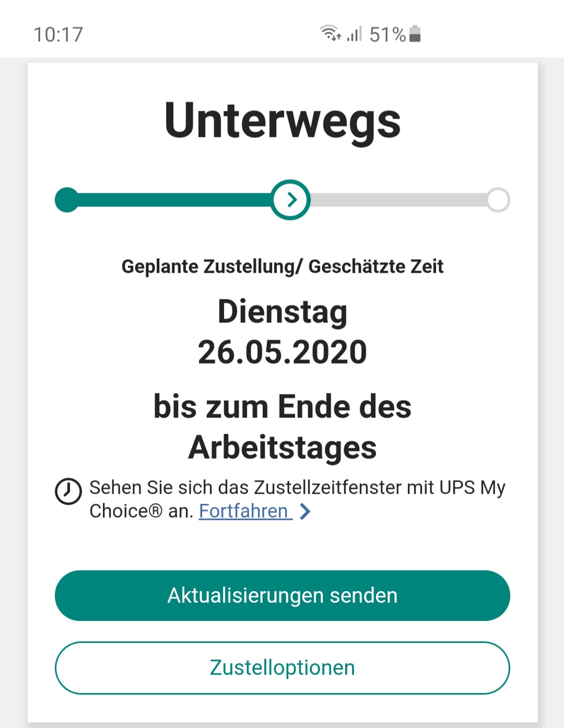Tap the 51% battery percentage text
This screenshot has width=564, height=728.
[387, 34]
